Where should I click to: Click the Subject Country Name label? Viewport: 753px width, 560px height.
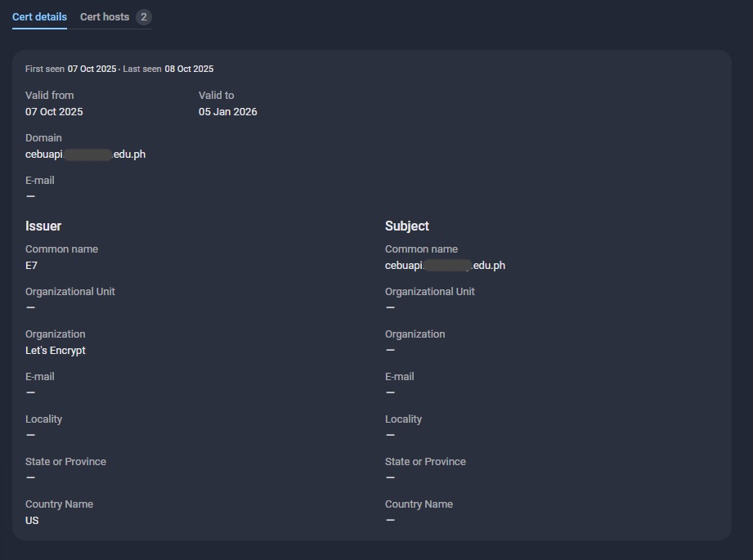tap(419, 504)
